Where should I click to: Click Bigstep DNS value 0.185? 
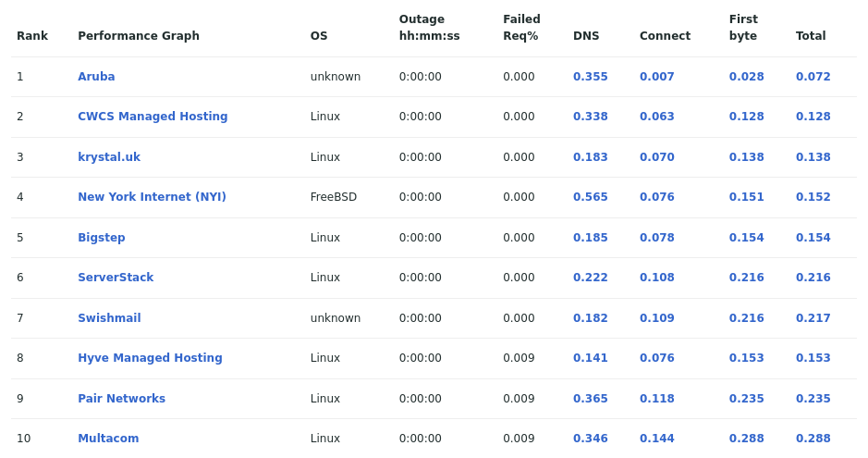(590, 237)
